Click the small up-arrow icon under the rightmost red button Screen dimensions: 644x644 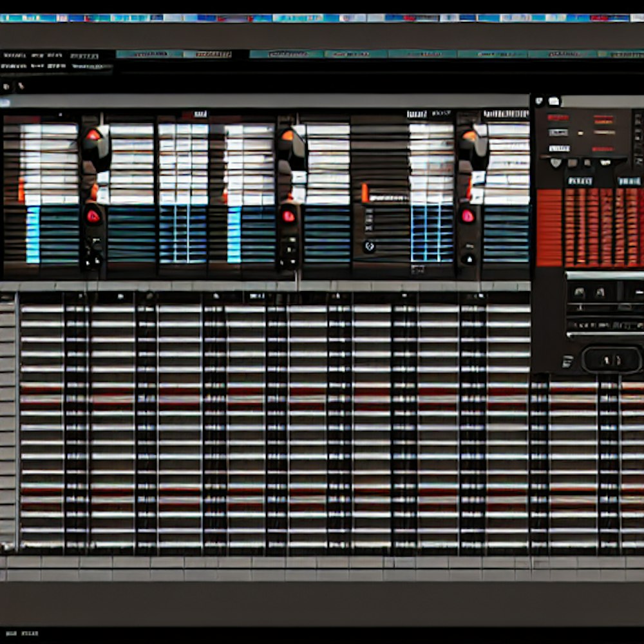tap(468, 259)
